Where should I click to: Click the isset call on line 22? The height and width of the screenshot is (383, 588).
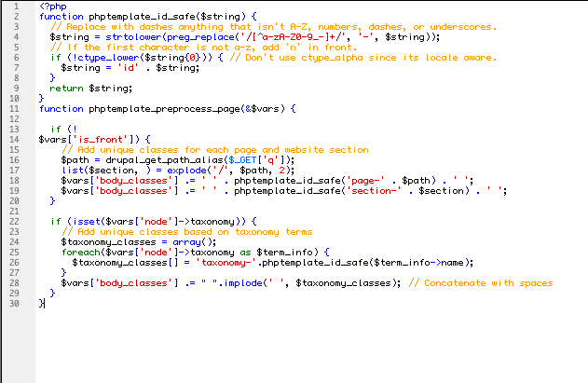pyautogui.click(x=78, y=221)
